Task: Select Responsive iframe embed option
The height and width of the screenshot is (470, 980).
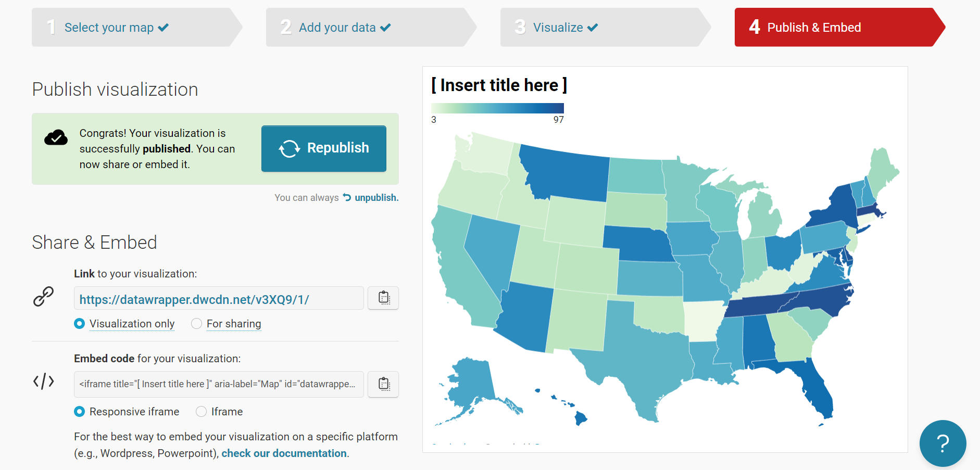Action: [80, 412]
